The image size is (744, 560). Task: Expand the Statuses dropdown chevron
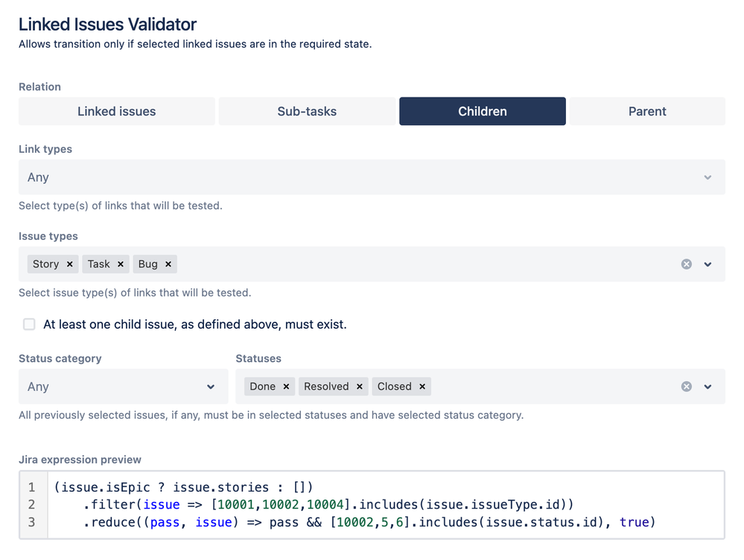tap(708, 386)
